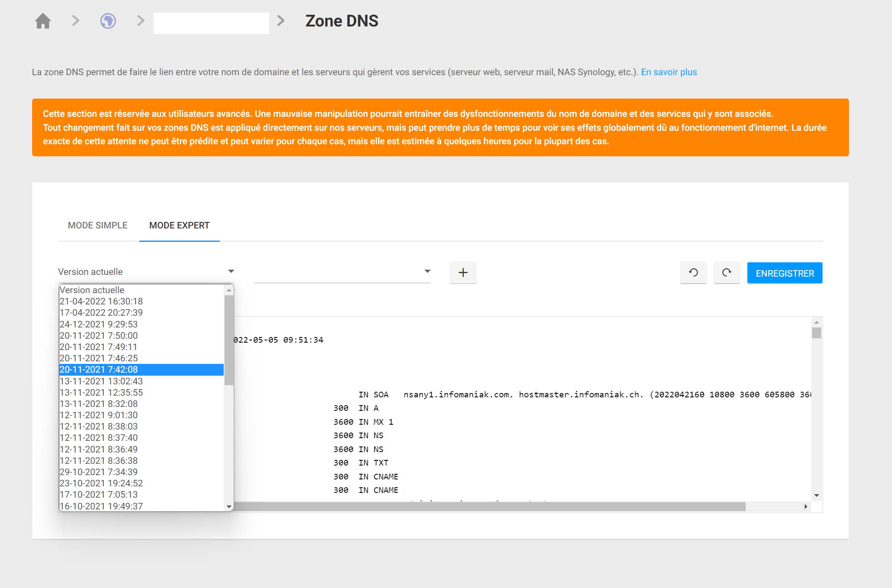Open the Version actuelle dropdown
892x588 pixels.
(x=231, y=271)
